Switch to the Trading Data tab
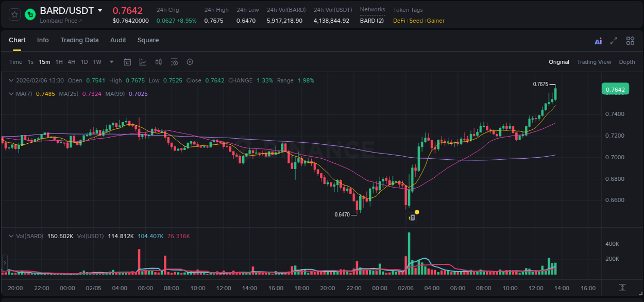This screenshot has width=644, height=302. tap(79, 40)
